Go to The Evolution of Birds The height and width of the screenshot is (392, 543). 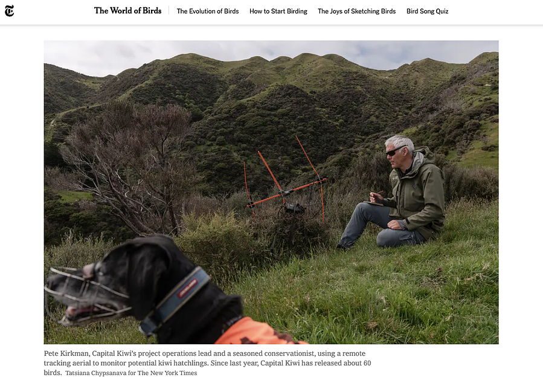tap(208, 11)
